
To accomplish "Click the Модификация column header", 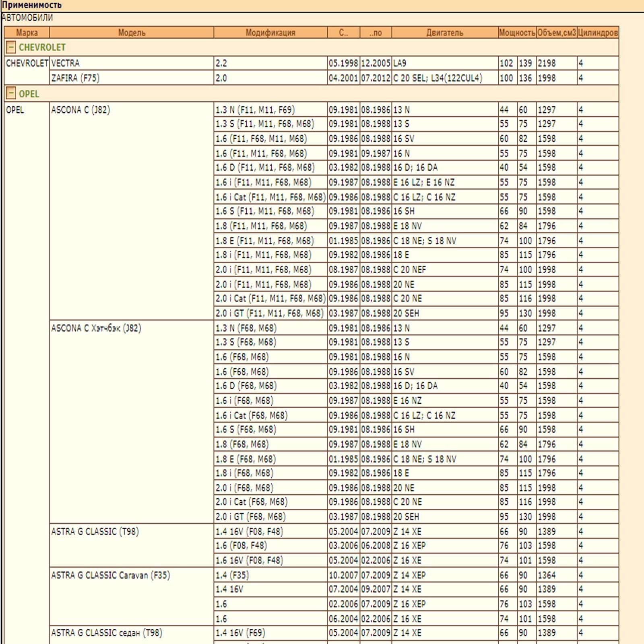I will 270,33.
